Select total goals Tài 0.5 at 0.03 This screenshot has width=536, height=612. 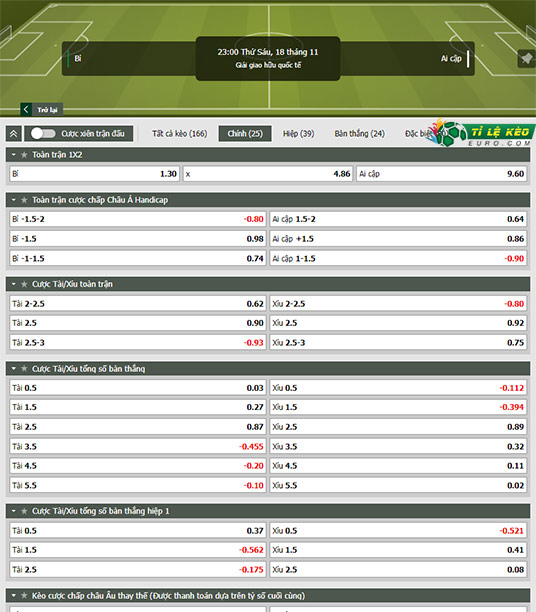pyautogui.click(x=137, y=388)
